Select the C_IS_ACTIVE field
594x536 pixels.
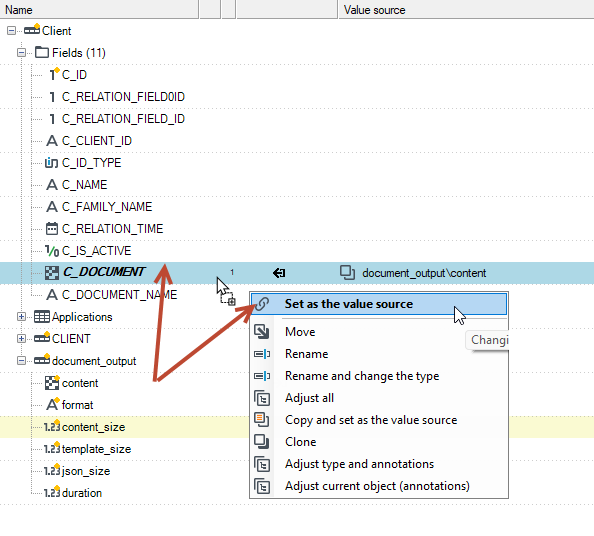point(96,251)
